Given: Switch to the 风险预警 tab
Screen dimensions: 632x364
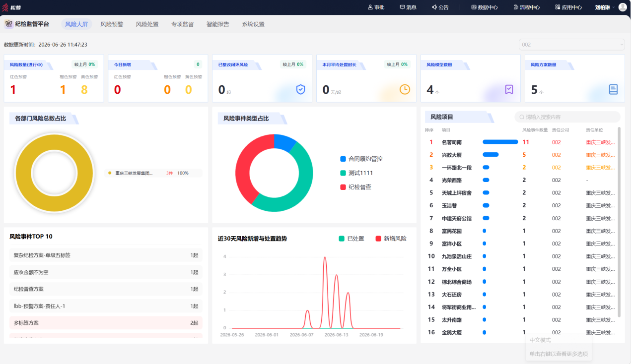Looking at the screenshot, I should point(112,24).
